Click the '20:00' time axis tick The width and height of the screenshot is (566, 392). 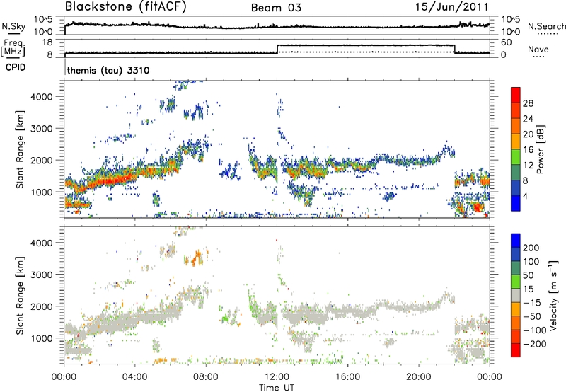[x=418, y=377]
